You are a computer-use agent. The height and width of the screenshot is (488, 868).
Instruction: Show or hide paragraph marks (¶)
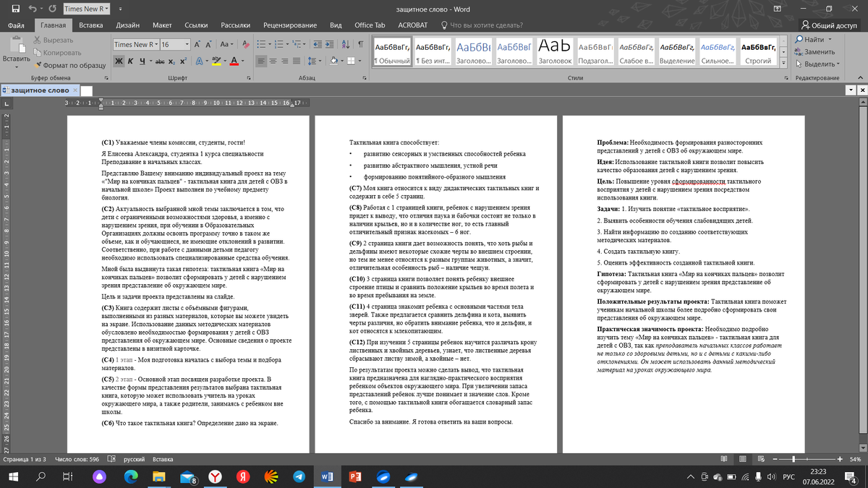[x=360, y=44]
